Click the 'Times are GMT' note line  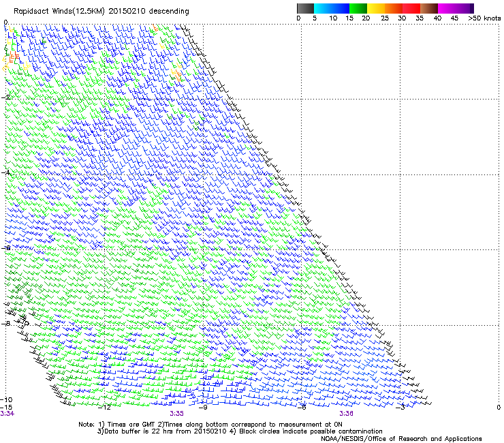pos(210,425)
